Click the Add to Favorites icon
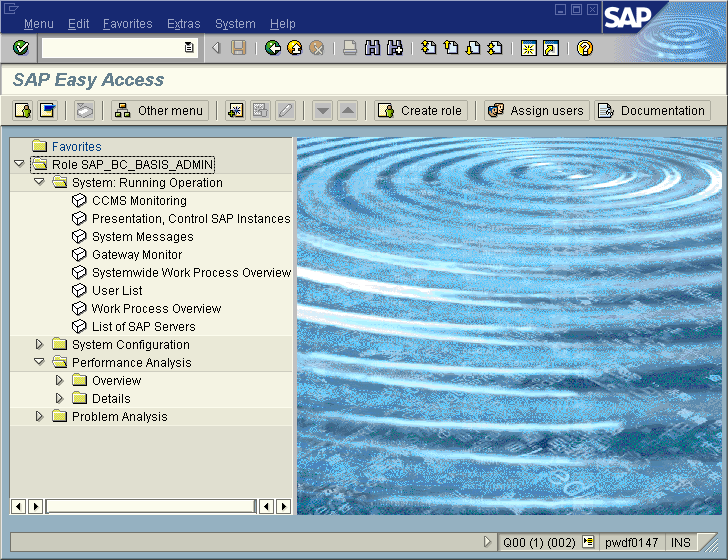This screenshot has height=560, width=728. [235, 111]
